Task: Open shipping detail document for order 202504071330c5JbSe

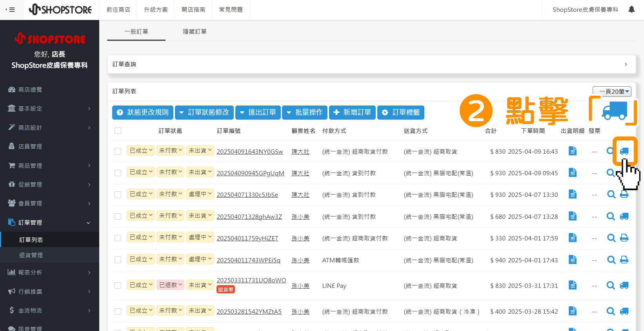Action: coord(573,194)
